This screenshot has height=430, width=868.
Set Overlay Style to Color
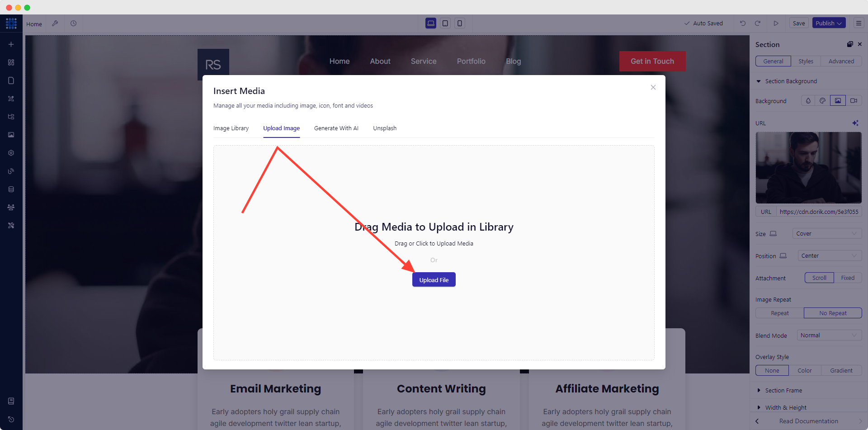click(x=805, y=371)
